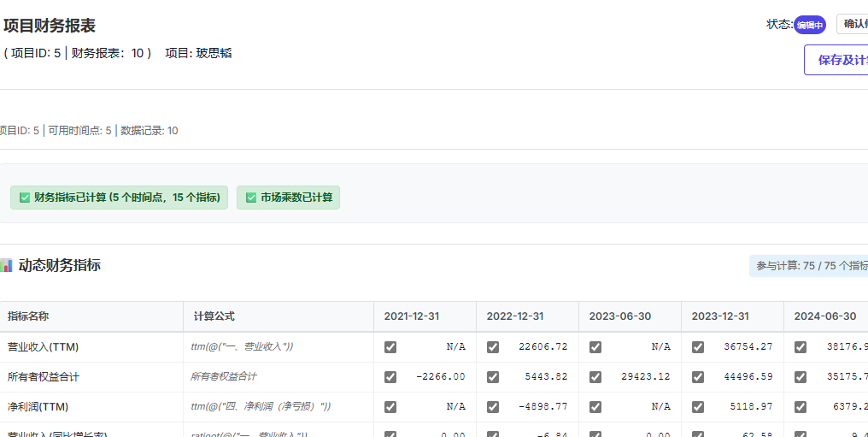
Task: Click the 动态财务指标 section heading
Action: pyautogui.click(x=59, y=265)
